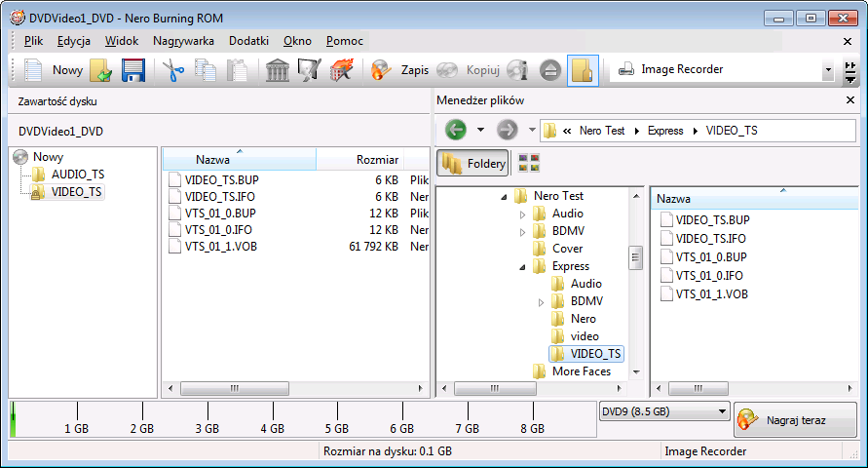Click the toolbar options overflow icon
The image size is (868, 468).
coord(849,72)
